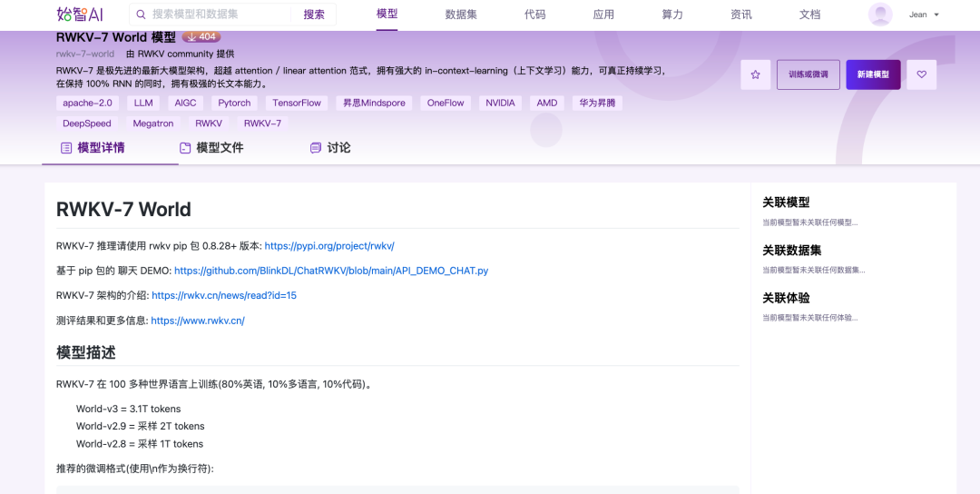Open the 代码 navigation item

pyautogui.click(x=535, y=15)
